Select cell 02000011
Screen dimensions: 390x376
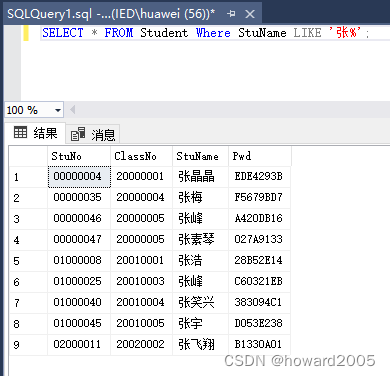[79, 345]
